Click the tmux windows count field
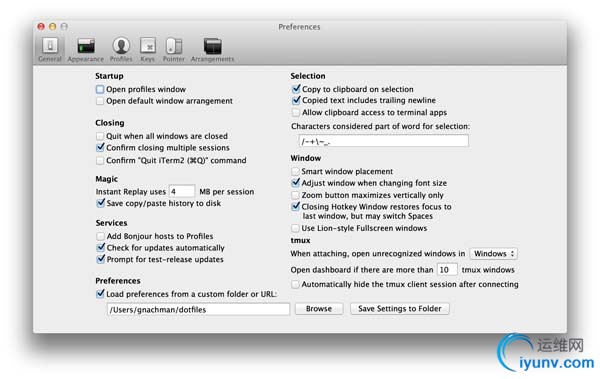The image size is (600, 379). (x=447, y=270)
